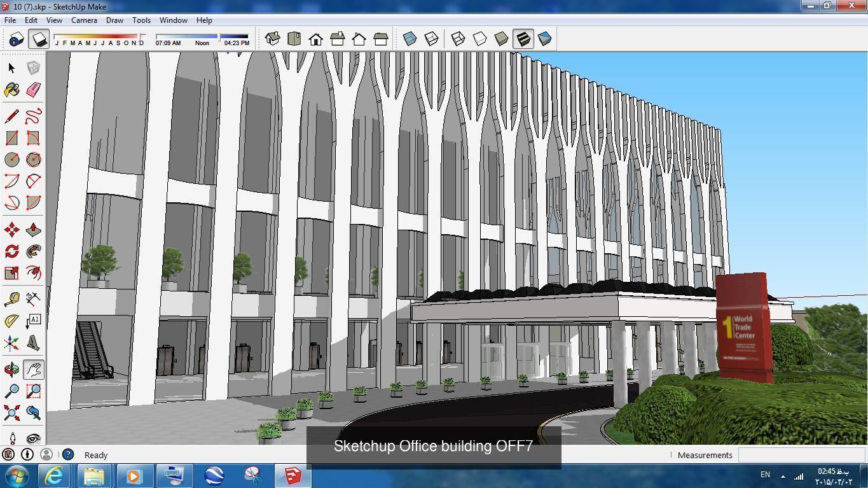
Task: Click the Zoom Extents tool
Action: pos(11,413)
